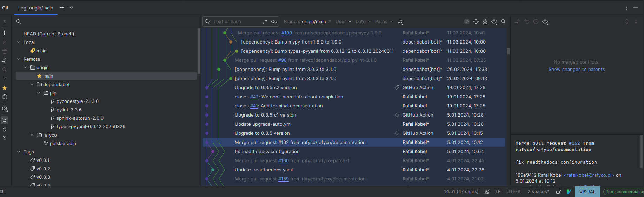Collapse the dependabot folder in branch tree
The height and width of the screenshot is (197, 644).
coord(32,84)
